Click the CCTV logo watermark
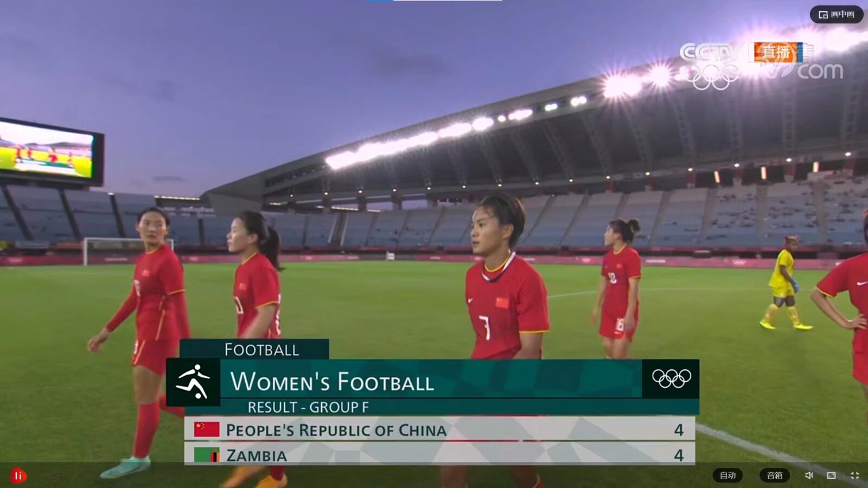 (709, 53)
